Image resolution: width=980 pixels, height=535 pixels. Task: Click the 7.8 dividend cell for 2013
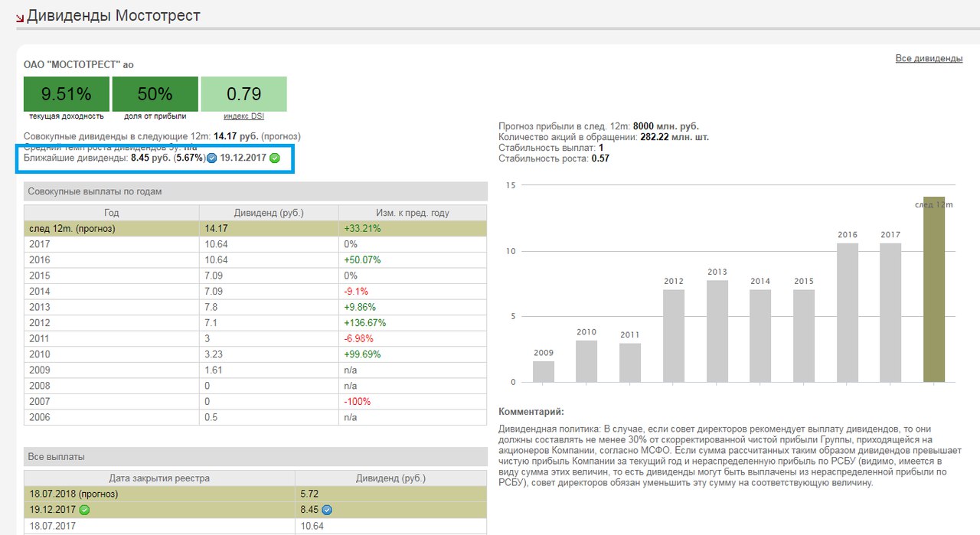click(x=269, y=307)
